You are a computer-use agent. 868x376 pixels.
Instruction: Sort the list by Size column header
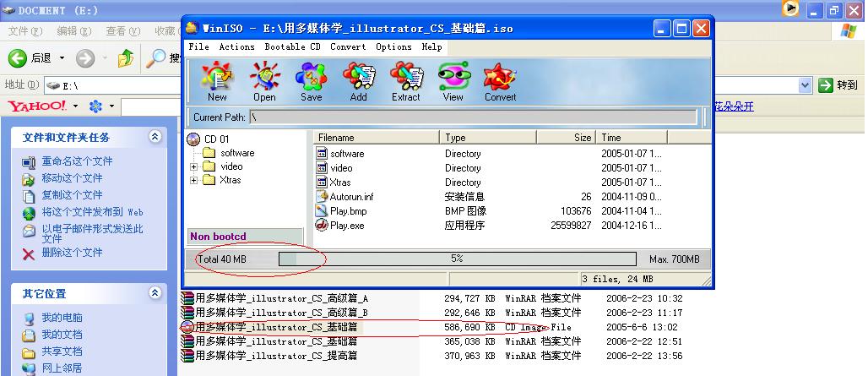566,138
